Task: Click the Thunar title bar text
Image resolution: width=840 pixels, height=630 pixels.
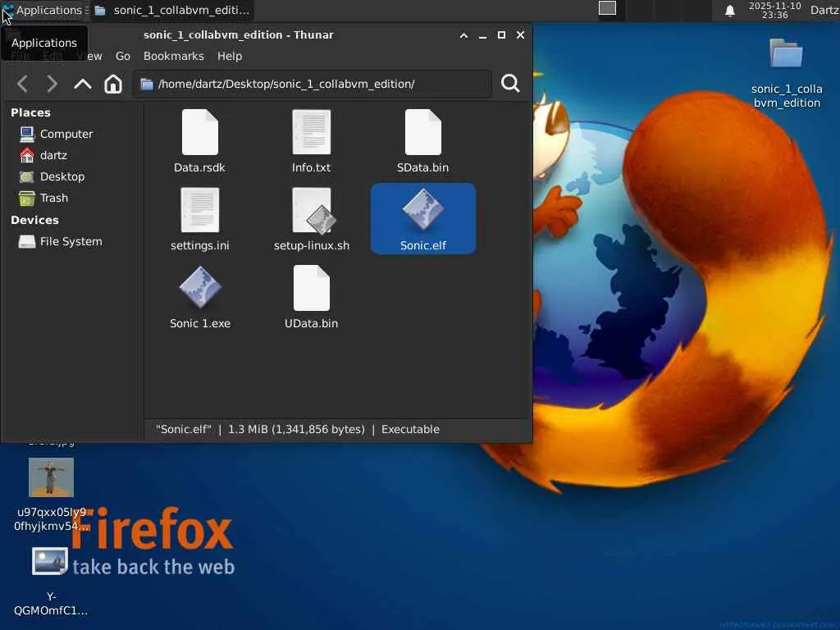Action: pos(239,34)
